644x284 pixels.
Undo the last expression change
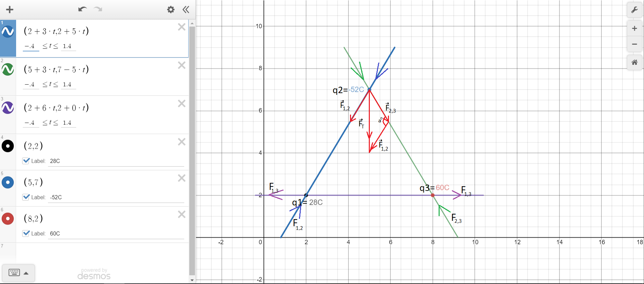pyautogui.click(x=82, y=9)
